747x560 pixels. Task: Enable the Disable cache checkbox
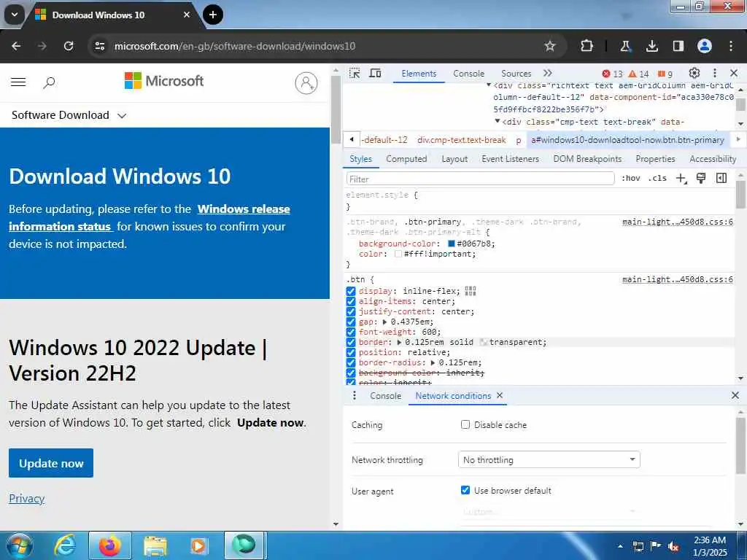[x=465, y=424]
